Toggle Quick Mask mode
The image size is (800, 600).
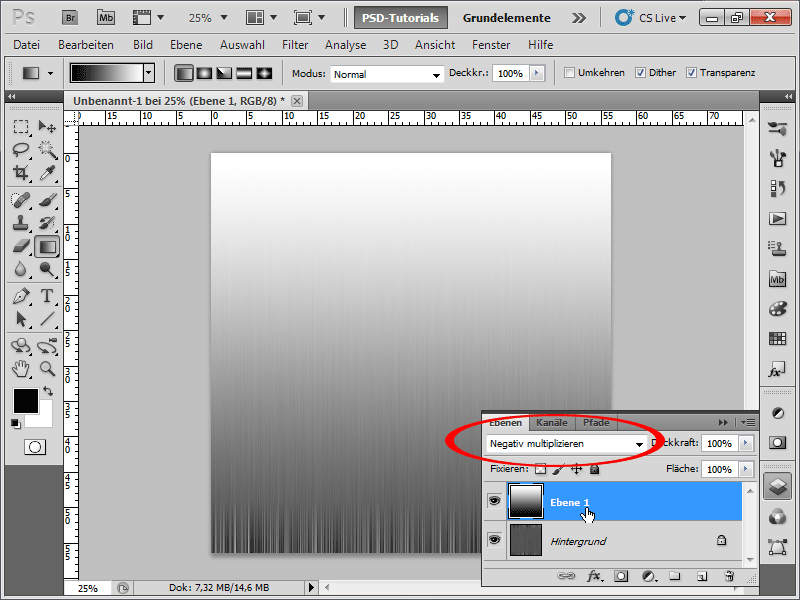pyautogui.click(x=35, y=447)
